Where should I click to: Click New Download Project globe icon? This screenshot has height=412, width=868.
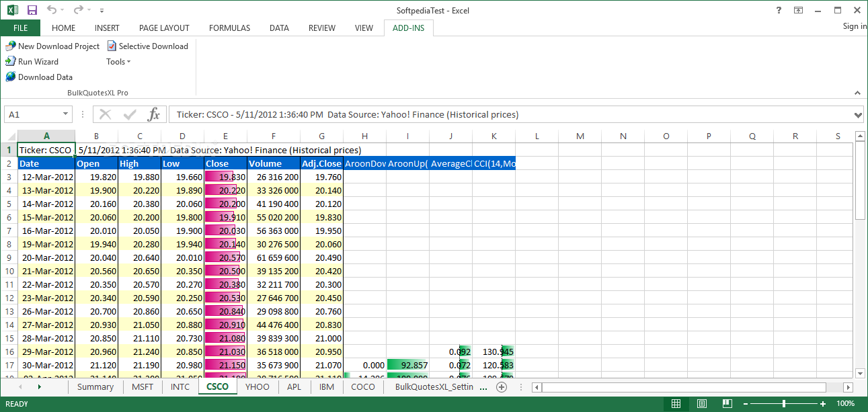tap(11, 46)
